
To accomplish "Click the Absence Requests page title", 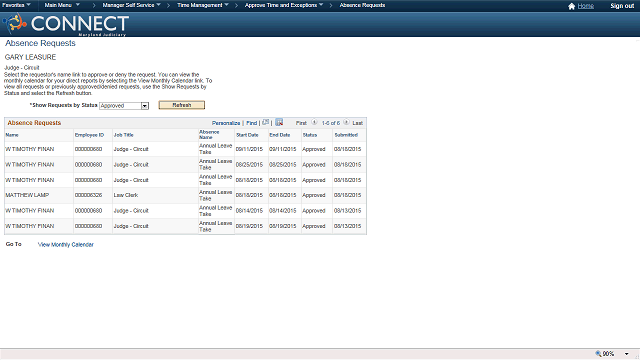I will (x=40, y=43).
